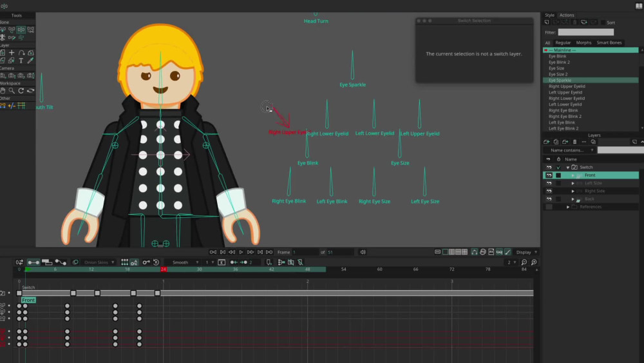The height and width of the screenshot is (363, 644).
Task: Show Morphs filter tab
Action: [583, 43]
